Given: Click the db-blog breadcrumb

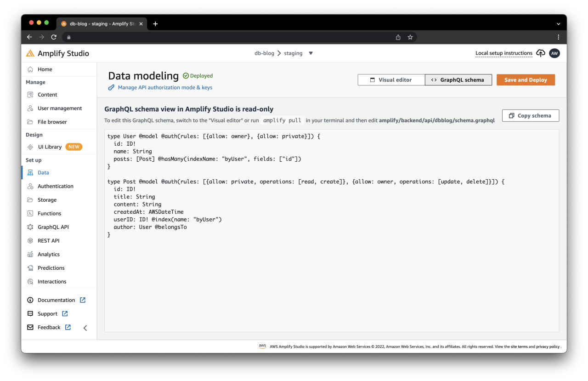Looking at the screenshot, I should tap(264, 53).
